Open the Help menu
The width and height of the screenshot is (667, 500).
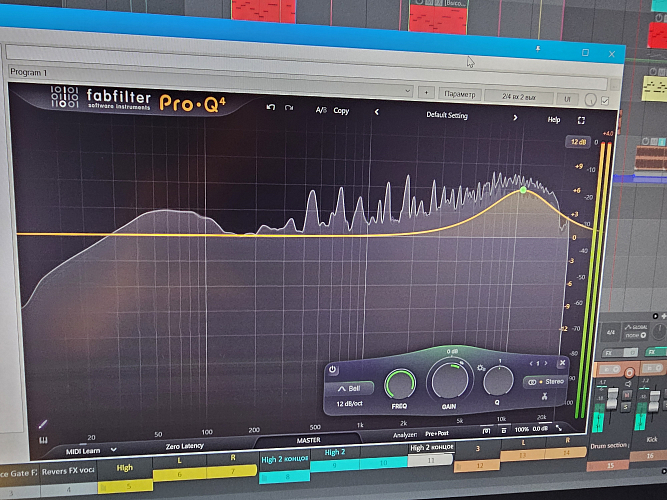tap(553, 119)
